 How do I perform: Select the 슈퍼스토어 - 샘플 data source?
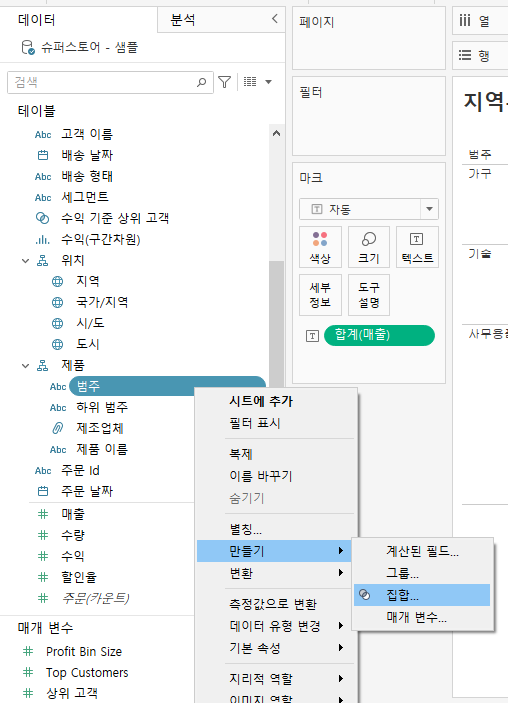(x=89, y=47)
